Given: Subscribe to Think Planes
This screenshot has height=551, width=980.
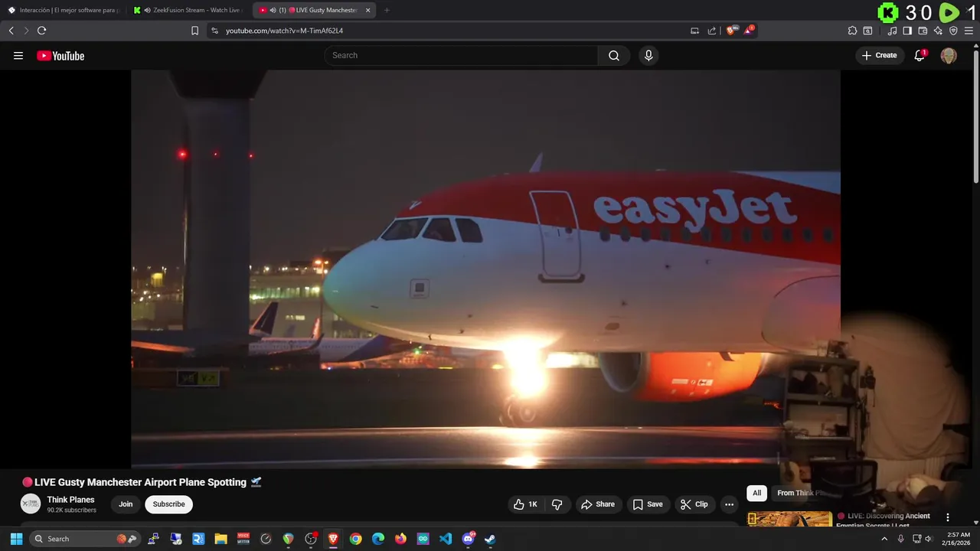Looking at the screenshot, I should (168, 504).
